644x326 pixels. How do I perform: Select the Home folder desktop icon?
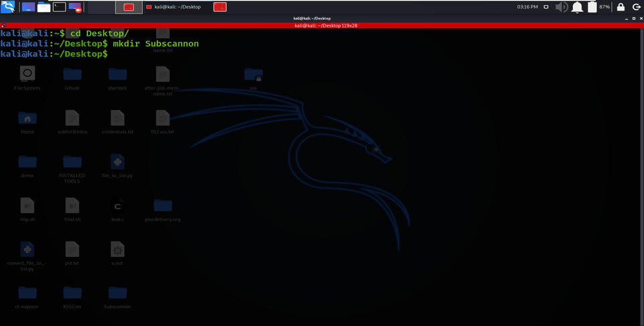pyautogui.click(x=27, y=122)
